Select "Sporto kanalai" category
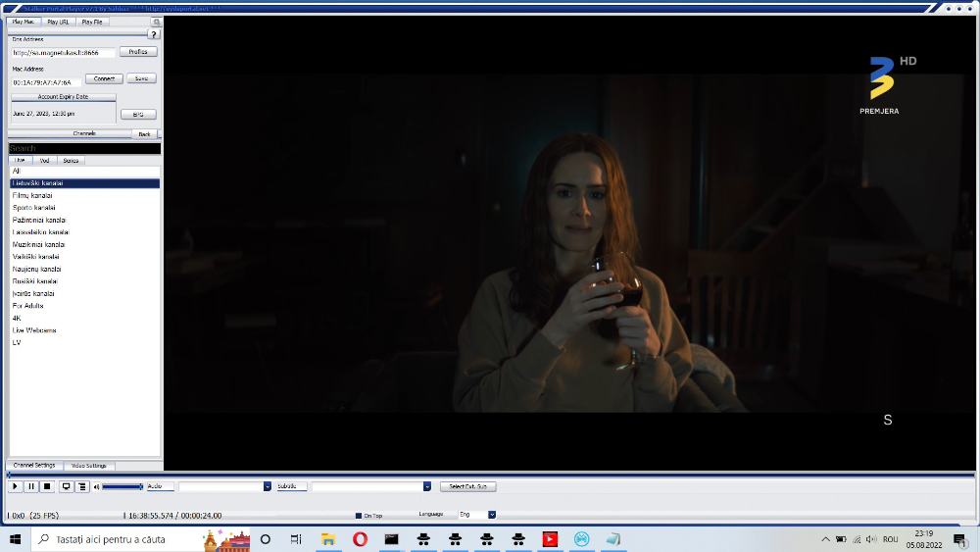 (x=85, y=208)
